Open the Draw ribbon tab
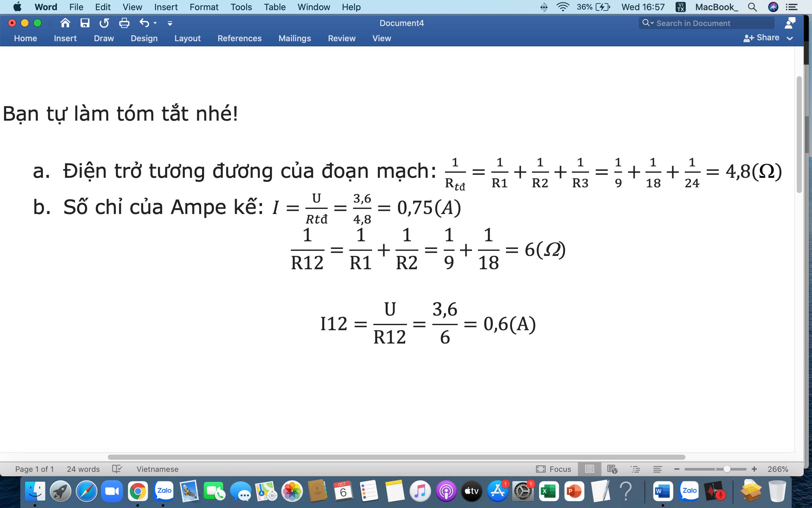Image resolution: width=812 pixels, height=508 pixels. pos(104,38)
